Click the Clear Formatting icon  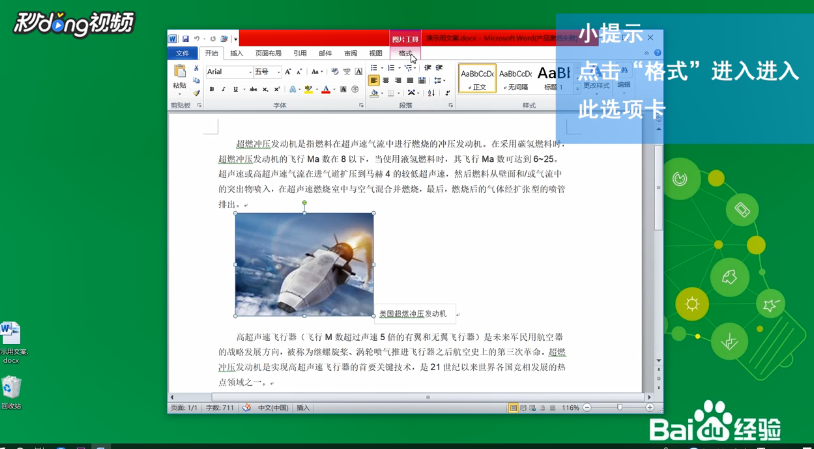point(334,72)
